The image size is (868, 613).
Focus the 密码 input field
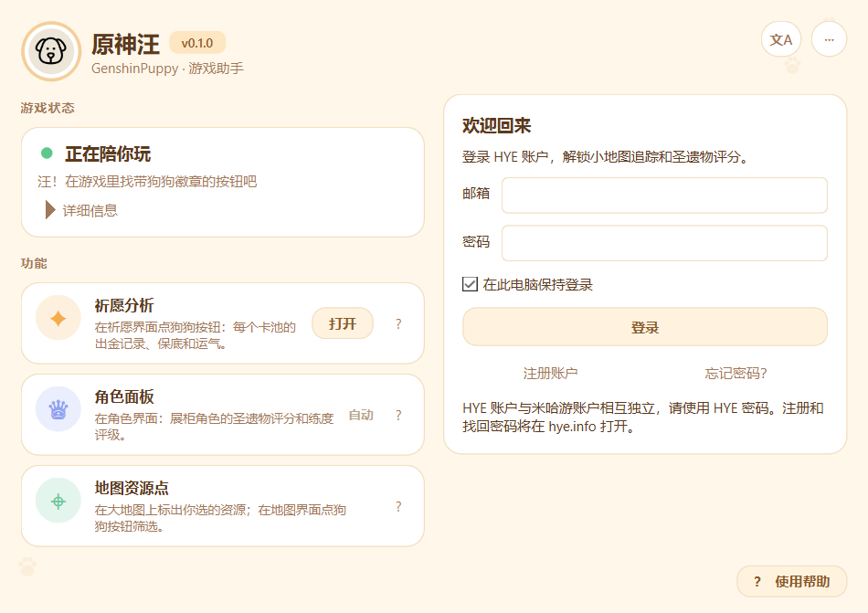tap(664, 243)
